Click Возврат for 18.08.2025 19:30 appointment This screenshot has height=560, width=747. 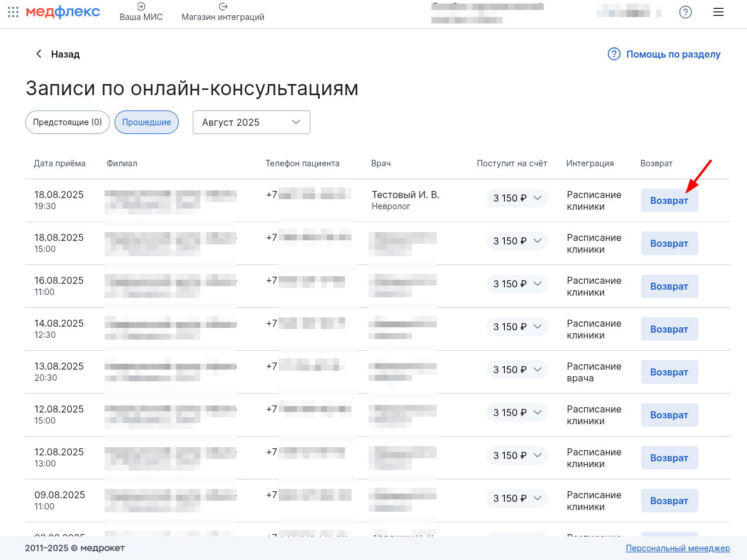pos(669,200)
